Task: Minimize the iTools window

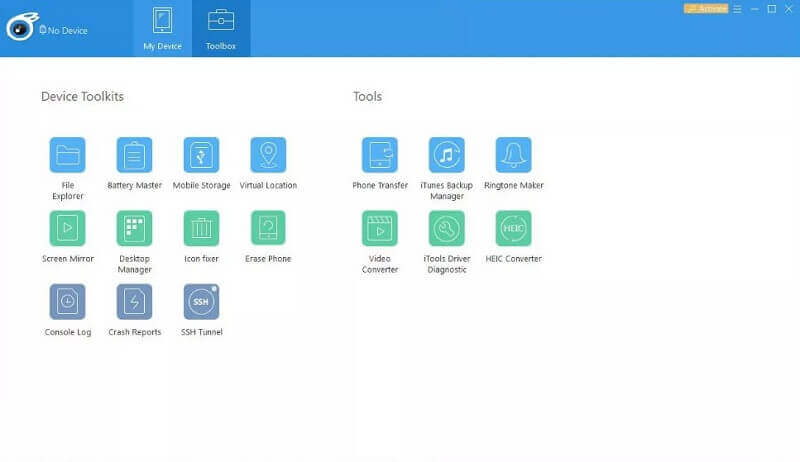Action: tap(755, 9)
